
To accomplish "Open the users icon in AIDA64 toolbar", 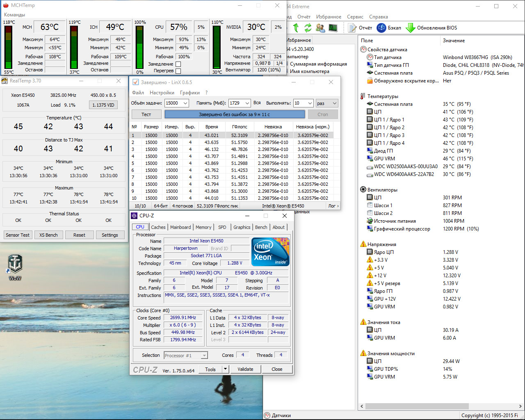I will click(x=321, y=28).
